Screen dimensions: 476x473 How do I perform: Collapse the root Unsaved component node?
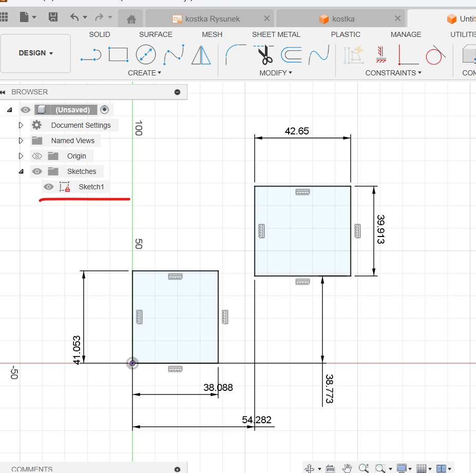pos(9,110)
